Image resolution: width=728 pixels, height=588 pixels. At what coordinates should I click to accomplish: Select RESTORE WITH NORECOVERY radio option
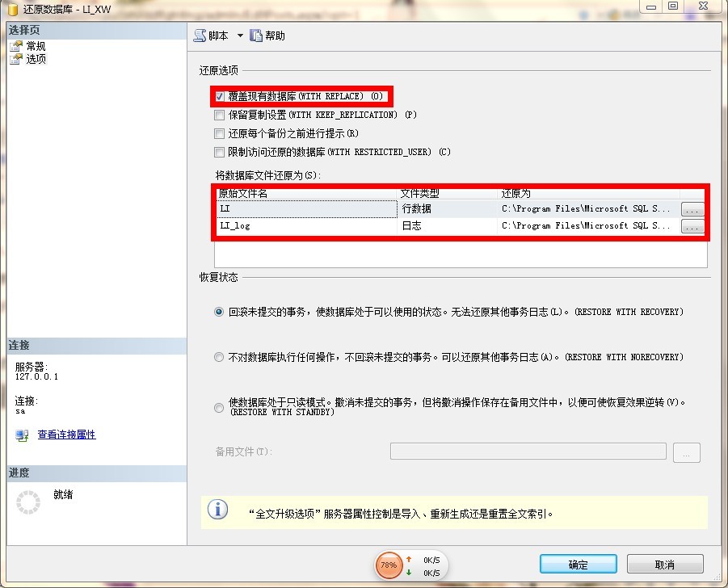coord(219,357)
